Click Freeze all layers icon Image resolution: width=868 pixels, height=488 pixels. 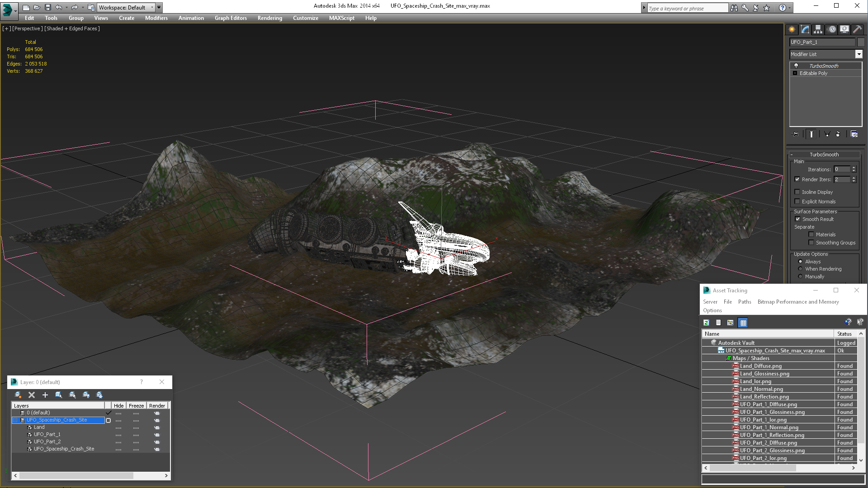[x=99, y=395]
